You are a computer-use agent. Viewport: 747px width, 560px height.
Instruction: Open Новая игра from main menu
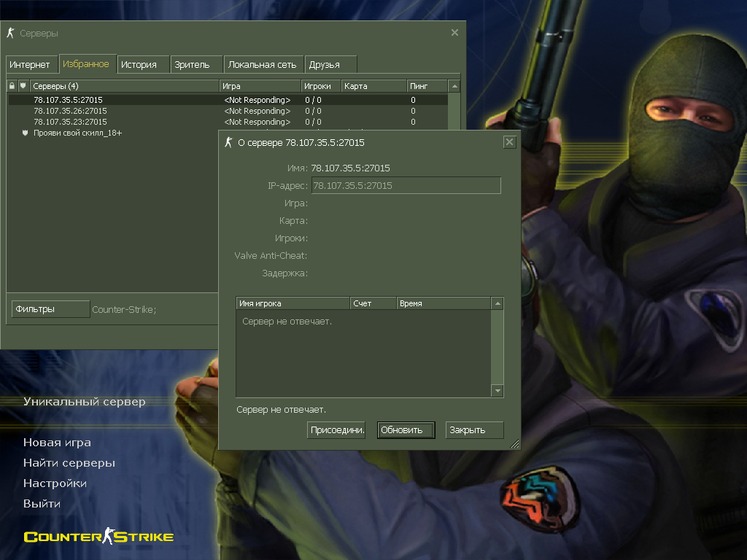click(x=57, y=443)
